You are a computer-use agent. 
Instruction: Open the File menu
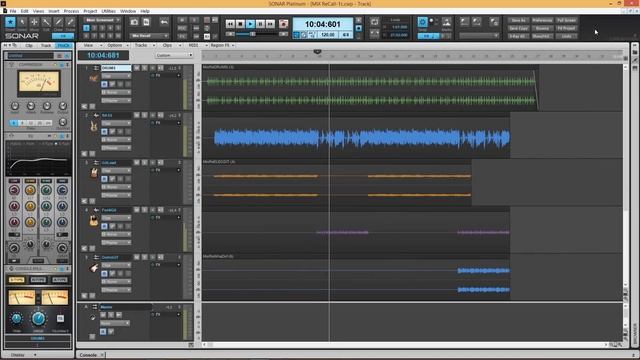(x=13, y=11)
